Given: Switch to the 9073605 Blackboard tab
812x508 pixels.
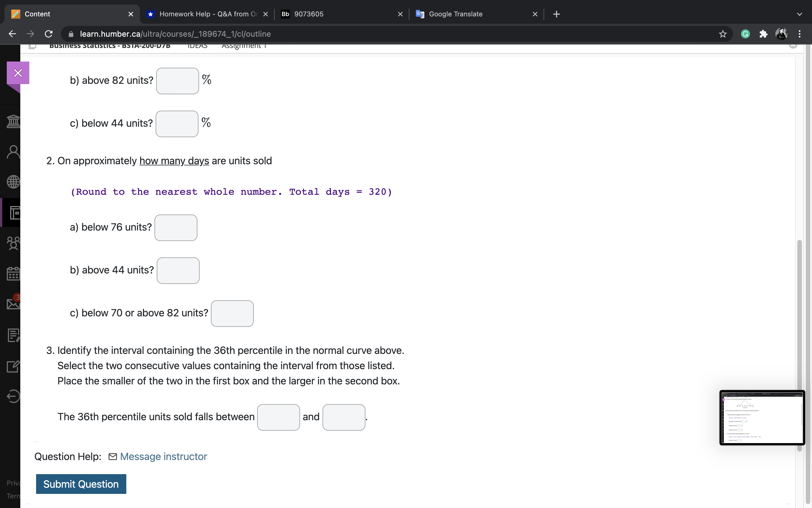Looking at the screenshot, I should 342,14.
